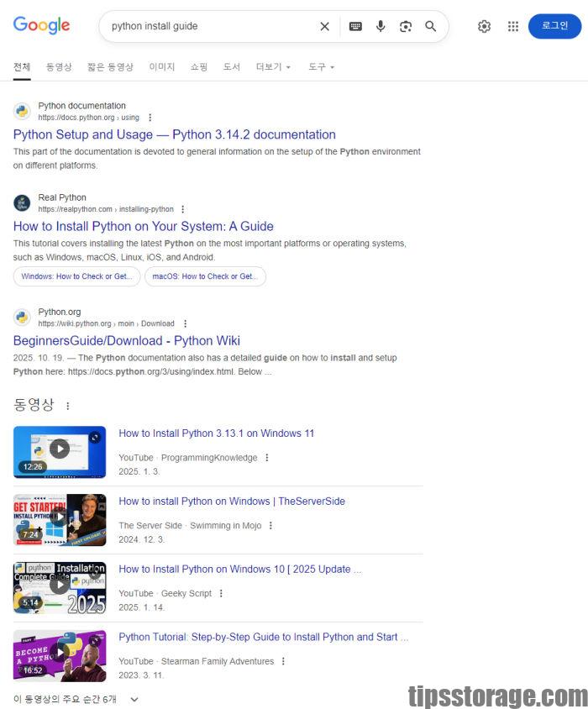
Task: Open the 도구 tools dropdown
Action: 321,66
